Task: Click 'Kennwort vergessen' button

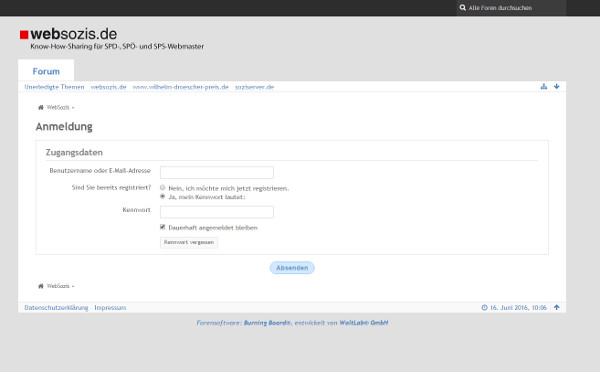Action: (189, 242)
